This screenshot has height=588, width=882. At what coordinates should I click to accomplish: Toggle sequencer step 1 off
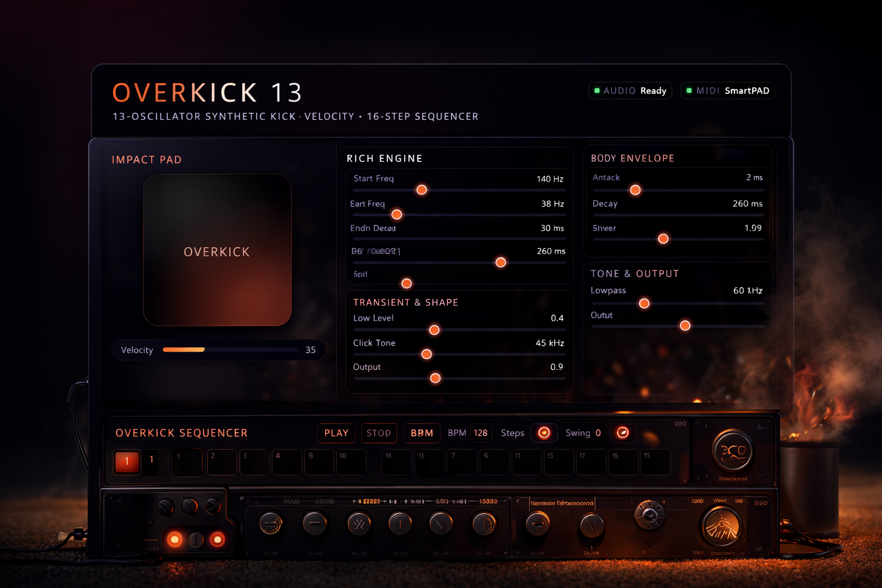tap(126, 462)
